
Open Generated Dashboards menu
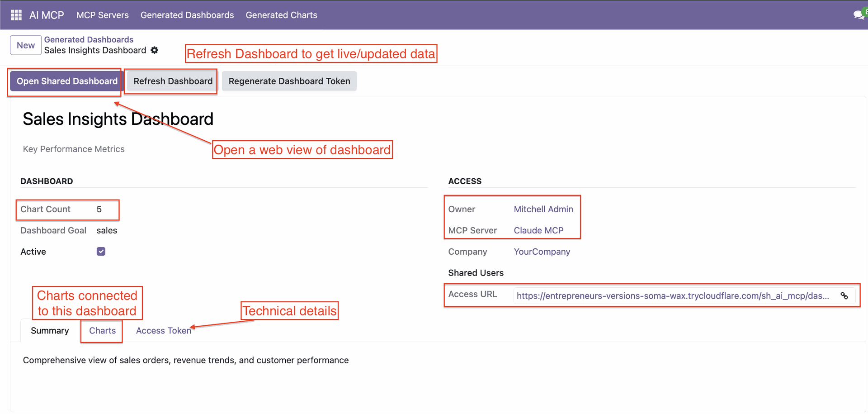coord(187,15)
